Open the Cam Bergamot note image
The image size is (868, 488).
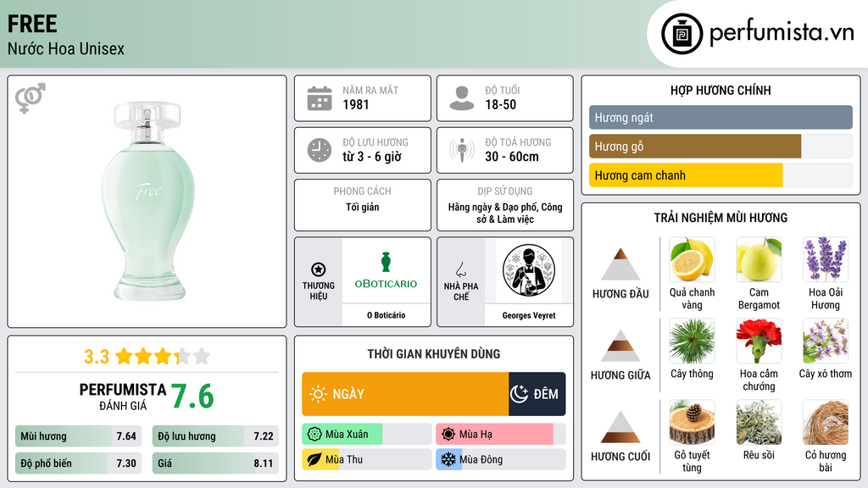(759, 259)
